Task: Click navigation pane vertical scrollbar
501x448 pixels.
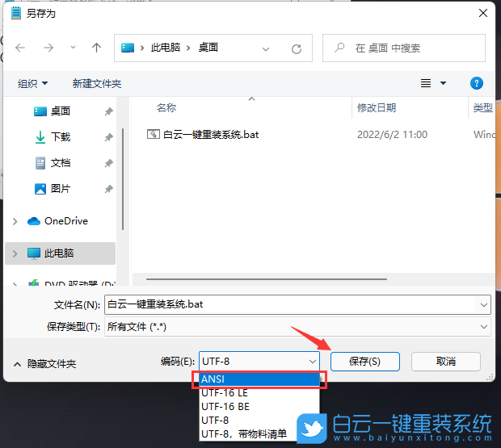Action: tap(123, 179)
